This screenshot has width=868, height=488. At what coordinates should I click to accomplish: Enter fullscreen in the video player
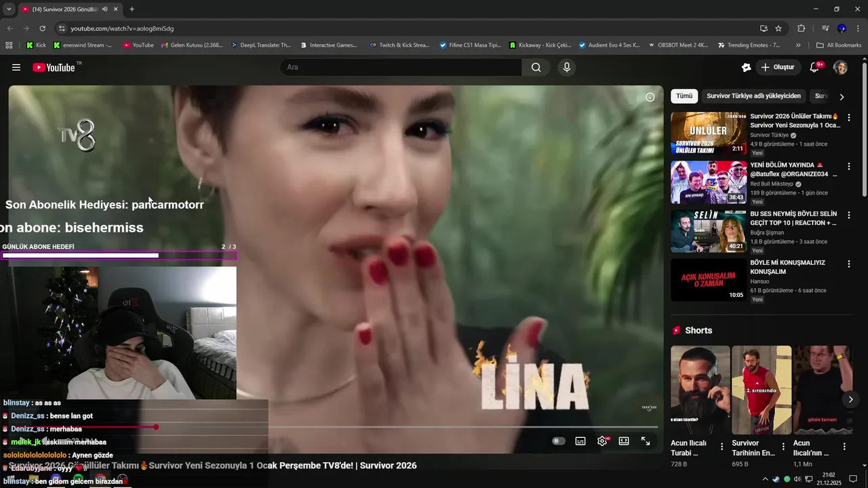click(646, 441)
